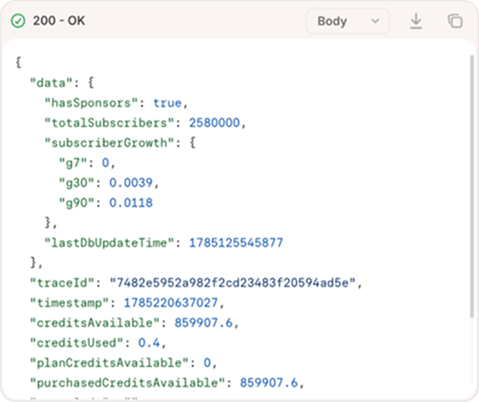The width and height of the screenshot is (479, 402).
Task: Copy response to clipboard
Action: [455, 21]
